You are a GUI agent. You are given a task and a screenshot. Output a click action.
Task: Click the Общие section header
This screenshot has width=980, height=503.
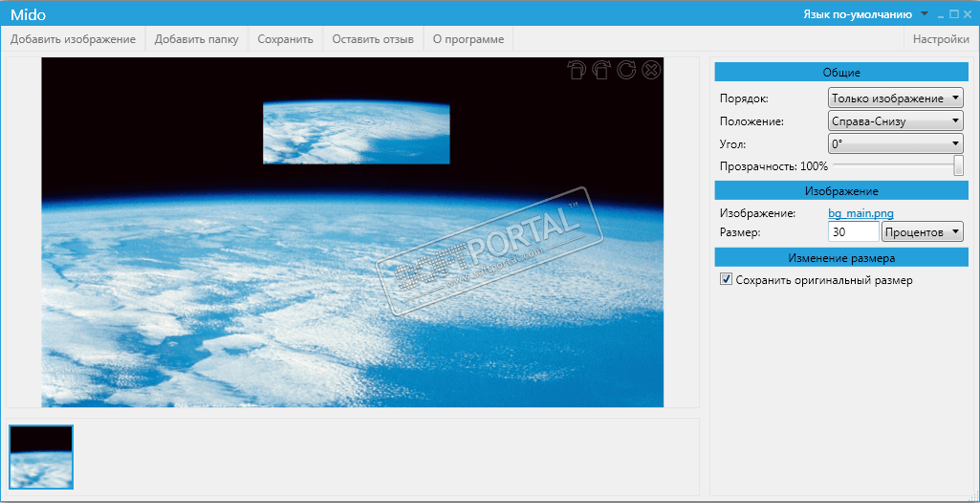[x=841, y=73]
